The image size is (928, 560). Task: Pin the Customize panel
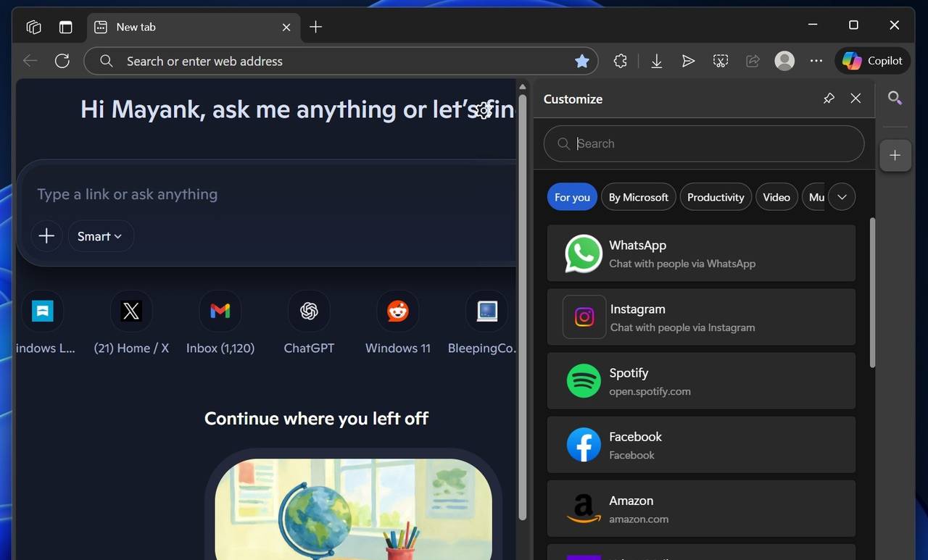click(x=829, y=99)
